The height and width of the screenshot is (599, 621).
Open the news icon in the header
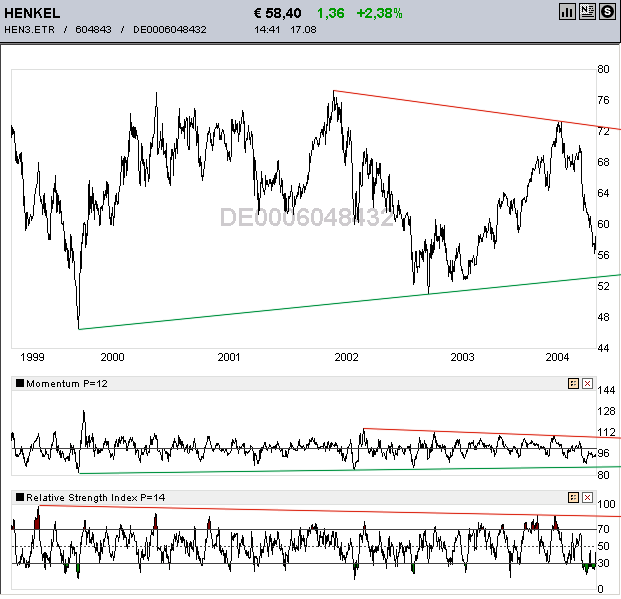[x=587, y=12]
